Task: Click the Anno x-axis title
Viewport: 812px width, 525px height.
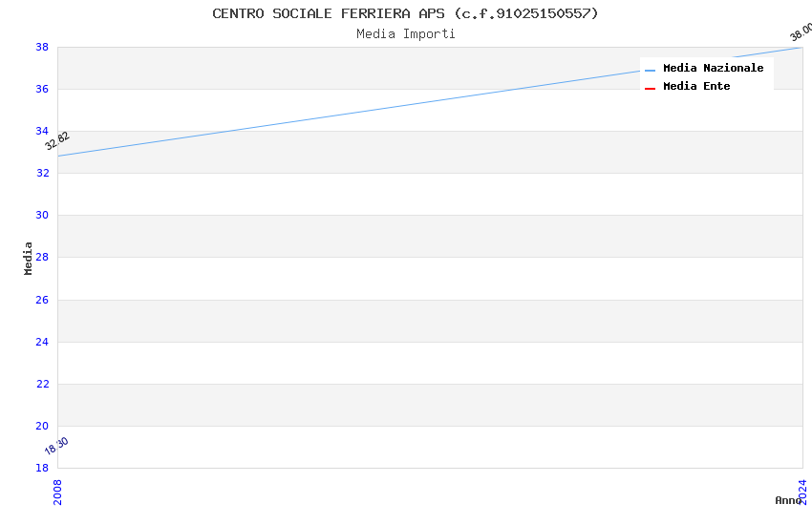Action: [787, 500]
